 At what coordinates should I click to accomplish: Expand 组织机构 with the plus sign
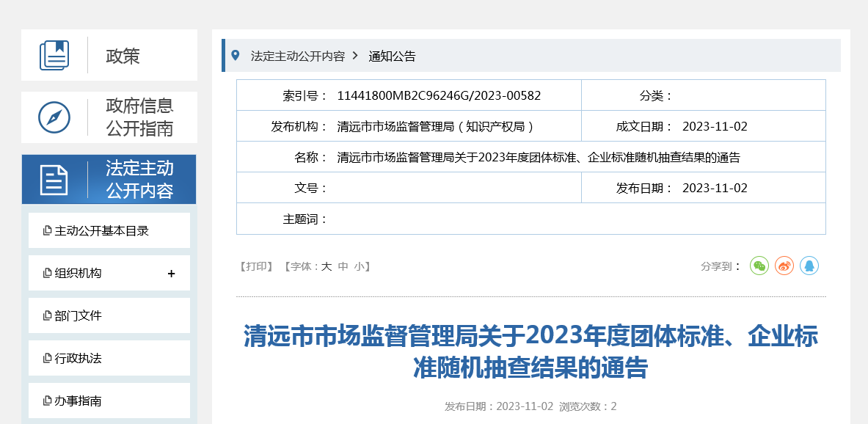tap(171, 274)
